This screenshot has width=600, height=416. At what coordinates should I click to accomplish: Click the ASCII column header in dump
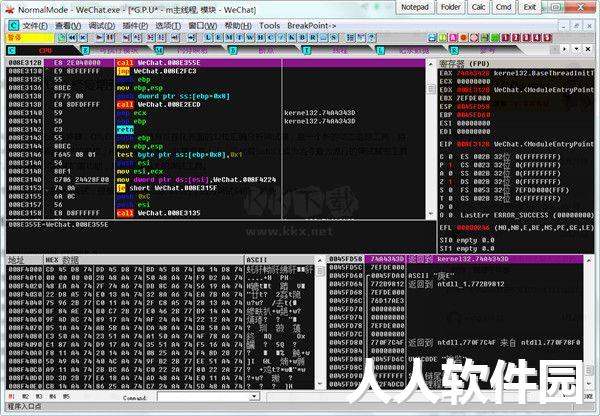click(x=279, y=260)
